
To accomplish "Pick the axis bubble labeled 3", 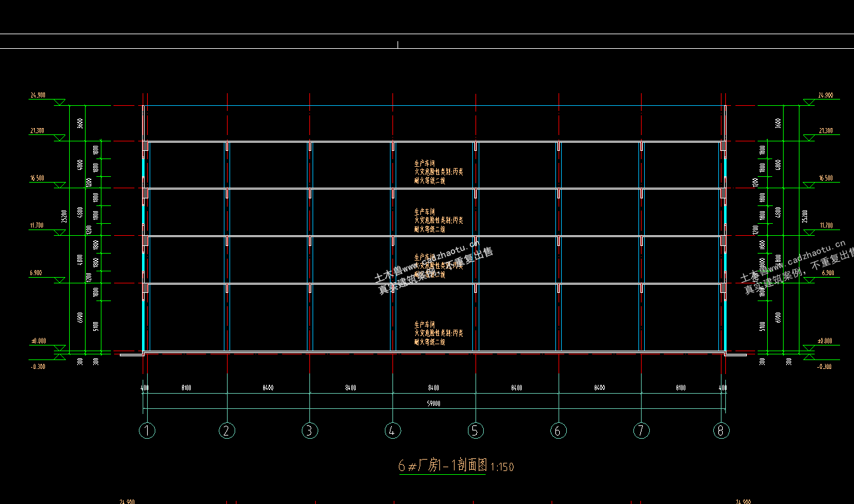I will coord(309,431).
